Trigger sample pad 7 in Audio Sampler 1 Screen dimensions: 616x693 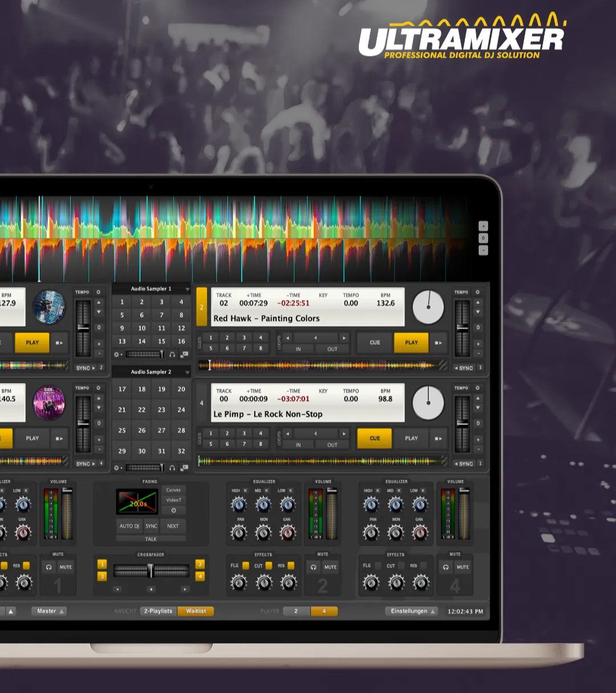click(x=161, y=315)
